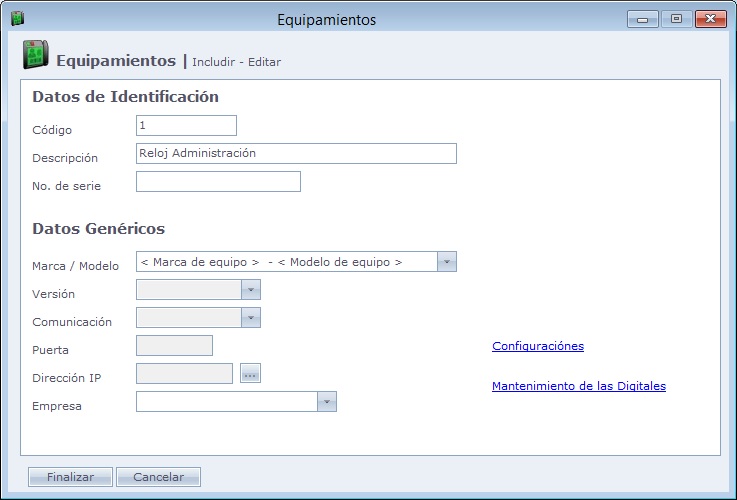Click the green equipment clock header icon

[35, 55]
